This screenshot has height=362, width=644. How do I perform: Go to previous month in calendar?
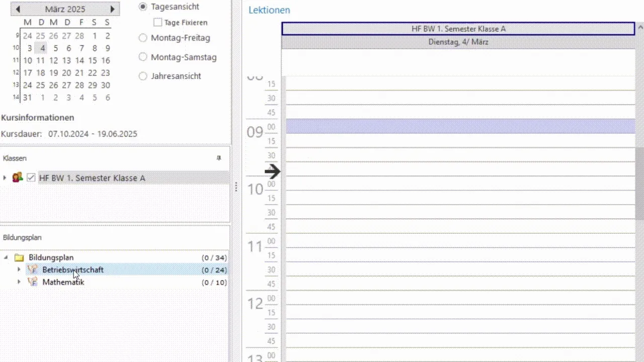18,9
